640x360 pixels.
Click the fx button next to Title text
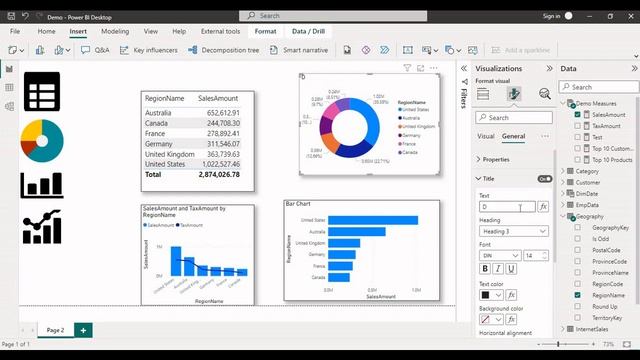pyautogui.click(x=543, y=207)
